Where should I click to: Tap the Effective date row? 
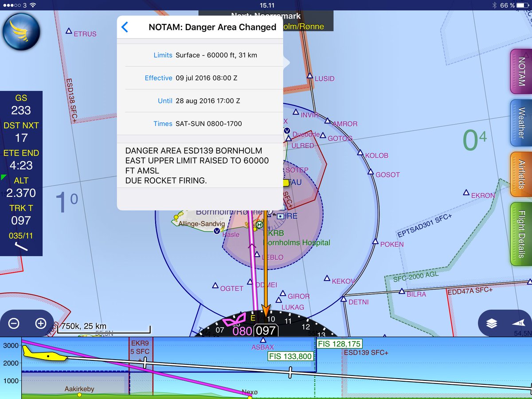[199, 78]
